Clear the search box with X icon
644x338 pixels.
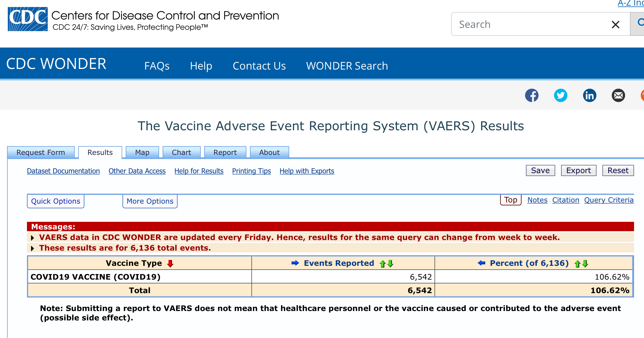point(616,24)
